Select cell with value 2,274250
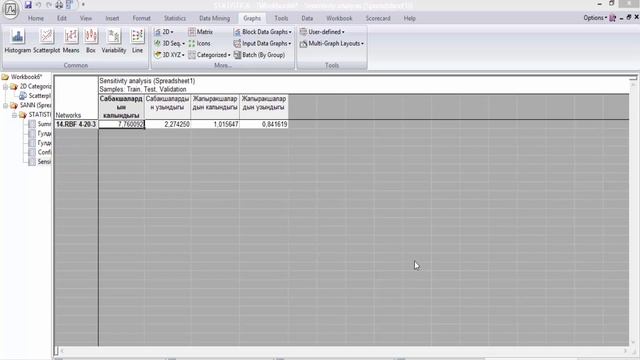The width and height of the screenshot is (640, 360). pos(168,124)
